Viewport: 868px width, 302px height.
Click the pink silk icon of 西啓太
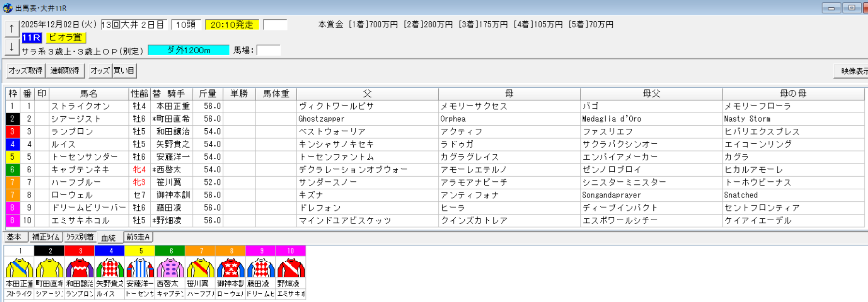[170, 268]
